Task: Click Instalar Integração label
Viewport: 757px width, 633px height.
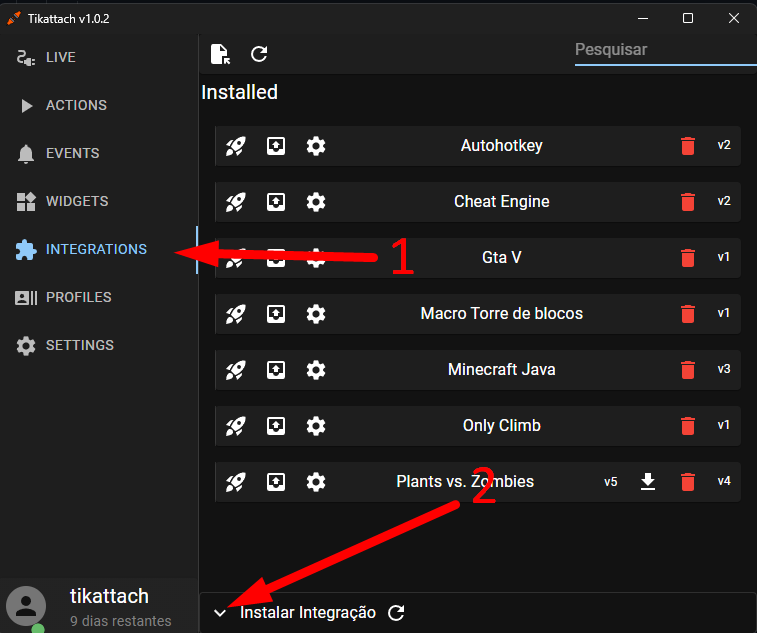Action: 308,613
